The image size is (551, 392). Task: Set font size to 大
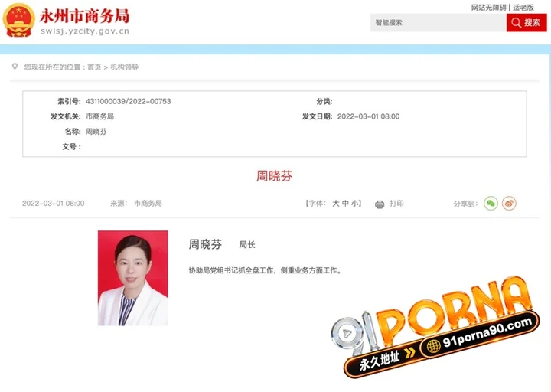[336, 203]
